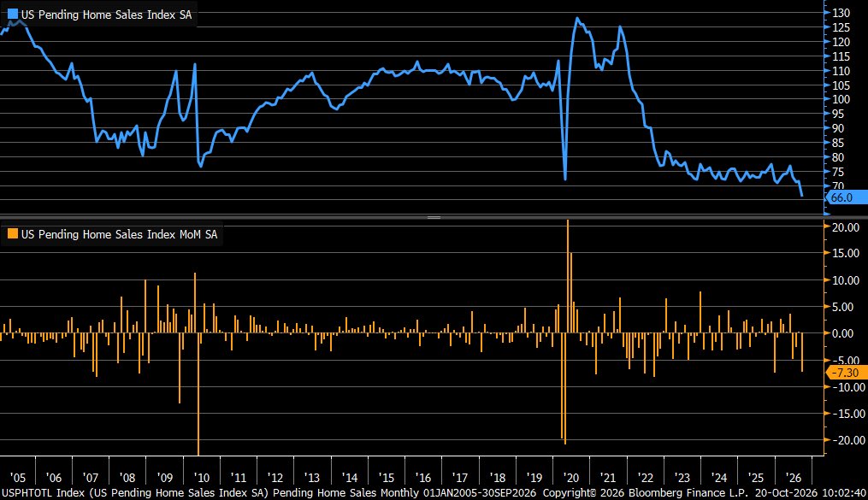
Task: Click the 115 tick on upper price axis
Action: click(841, 56)
